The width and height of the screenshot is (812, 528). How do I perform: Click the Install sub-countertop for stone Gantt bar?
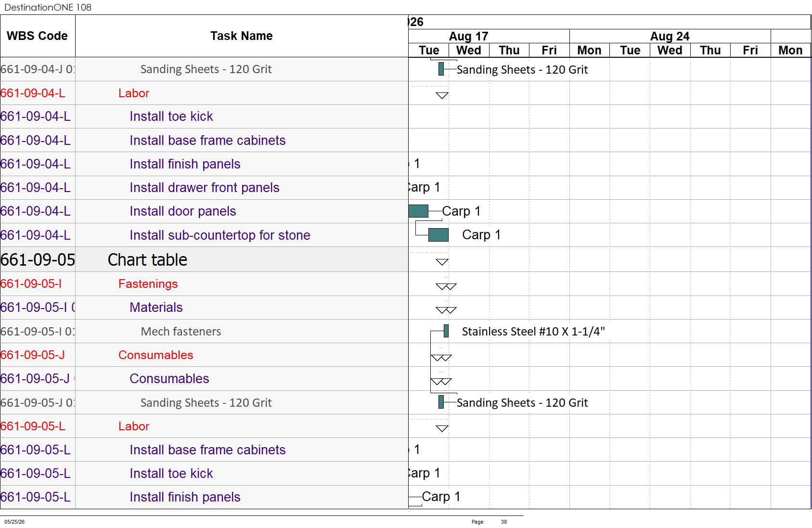coord(438,235)
